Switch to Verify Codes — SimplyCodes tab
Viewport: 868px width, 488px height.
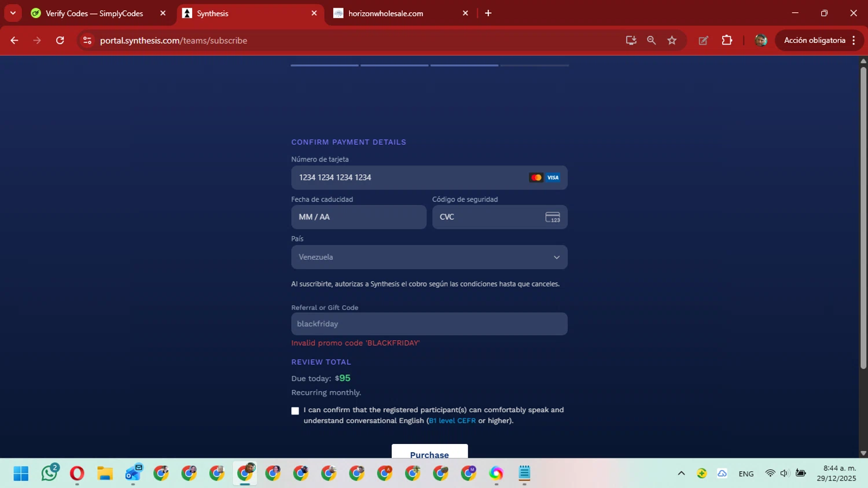[94, 13]
